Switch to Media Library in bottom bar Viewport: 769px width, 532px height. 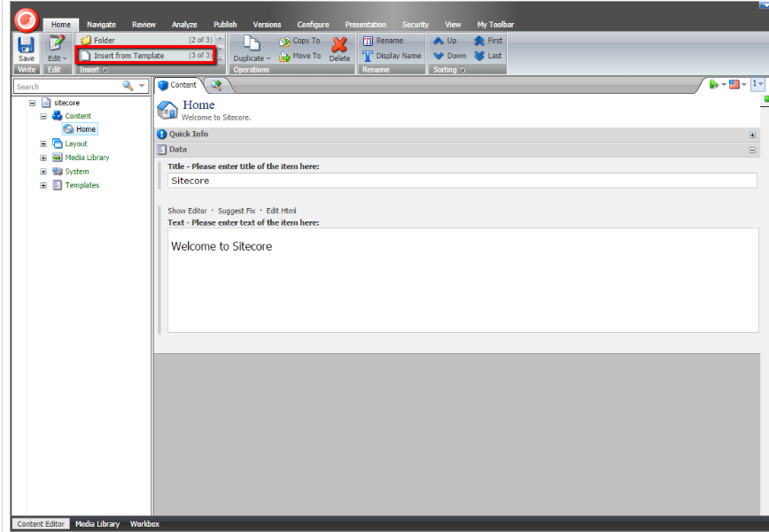pos(97,524)
